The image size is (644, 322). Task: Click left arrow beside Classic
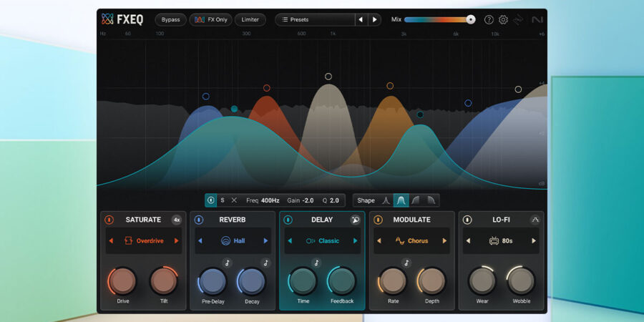(x=290, y=240)
